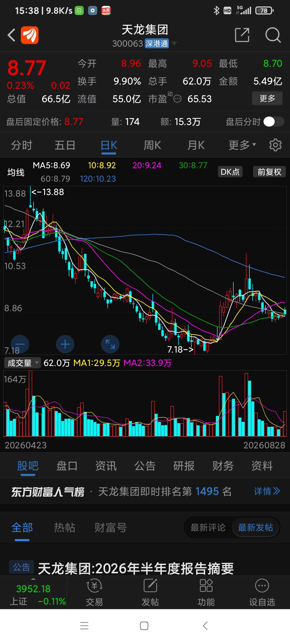This screenshot has width=290, height=644.
Task: Open the 功能 functions icon
Action: [x=206, y=592]
